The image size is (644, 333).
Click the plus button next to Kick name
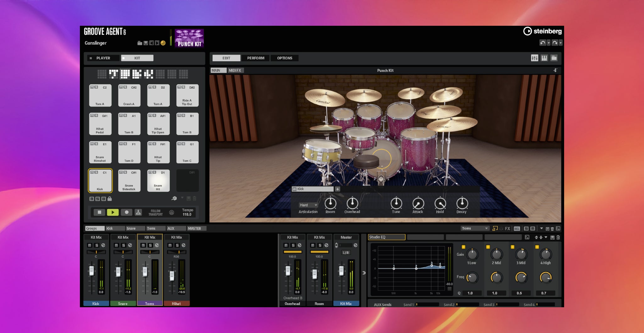click(x=337, y=189)
